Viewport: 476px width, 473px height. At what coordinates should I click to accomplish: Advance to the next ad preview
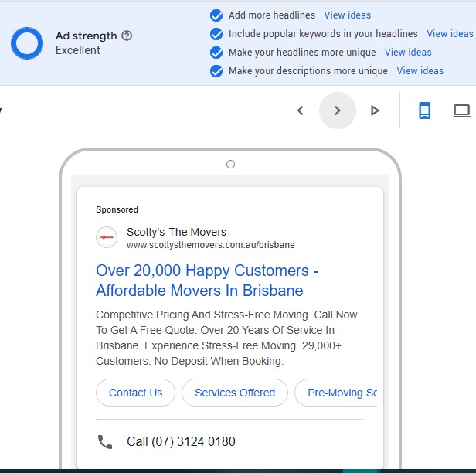[337, 111]
